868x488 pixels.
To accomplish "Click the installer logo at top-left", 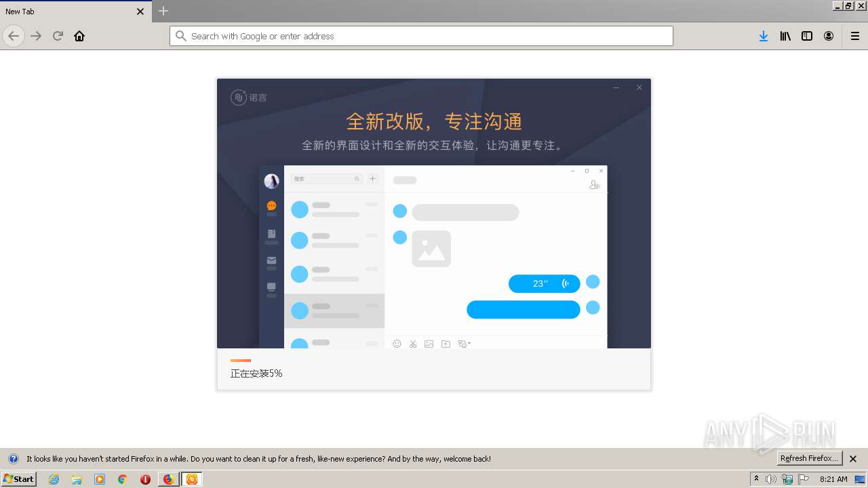I will tap(249, 98).
